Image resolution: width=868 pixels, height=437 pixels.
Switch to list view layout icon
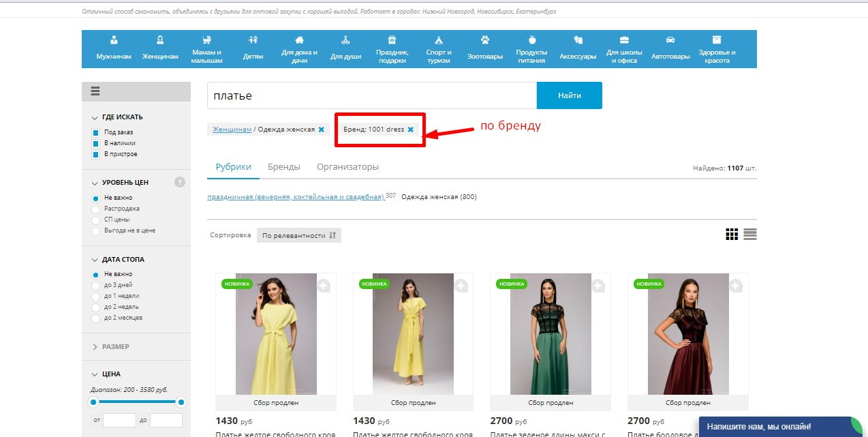[750, 235]
